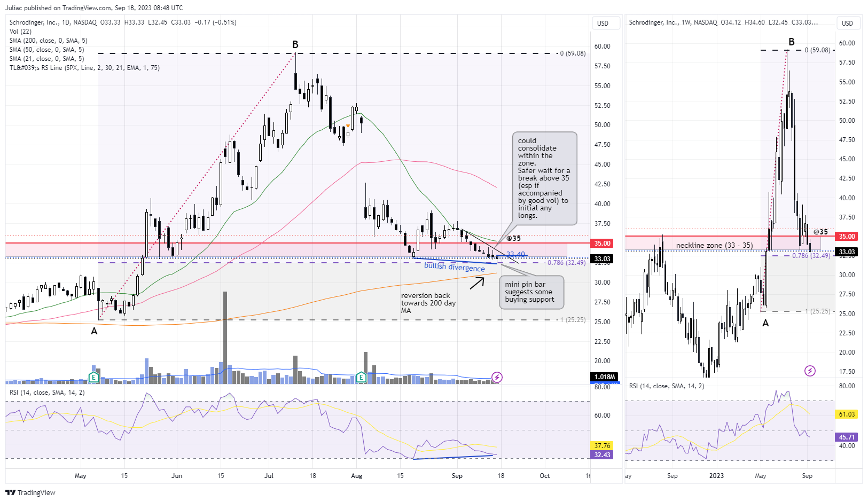Click the '1 (25.25)' fib label on the daily chart
The image size is (868, 502).
coord(573,320)
